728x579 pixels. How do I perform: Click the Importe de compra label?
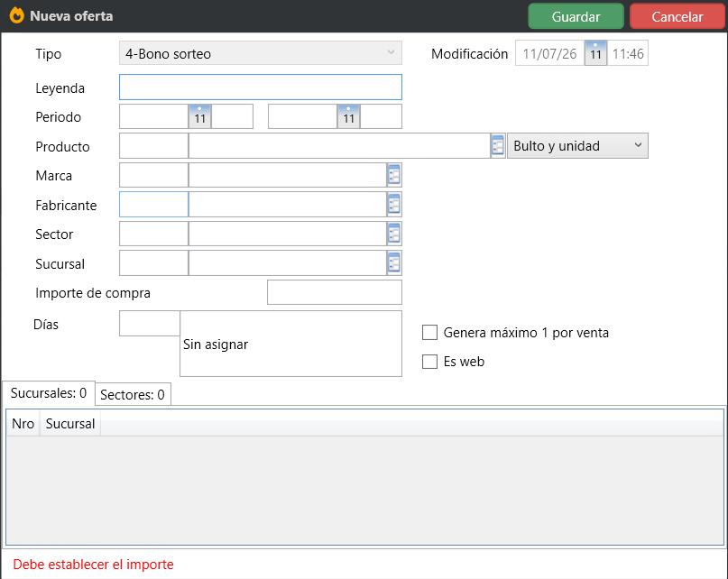pos(93,293)
